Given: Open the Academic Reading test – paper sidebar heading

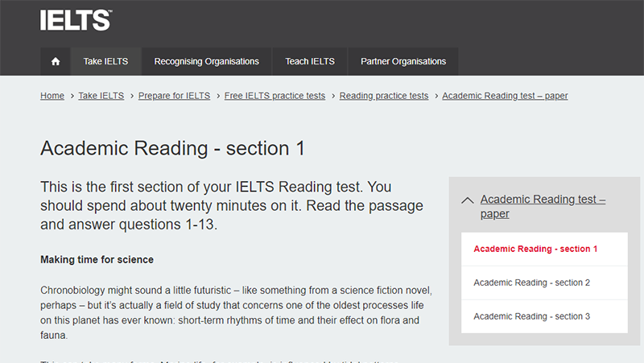Looking at the screenshot, I should click(543, 206).
